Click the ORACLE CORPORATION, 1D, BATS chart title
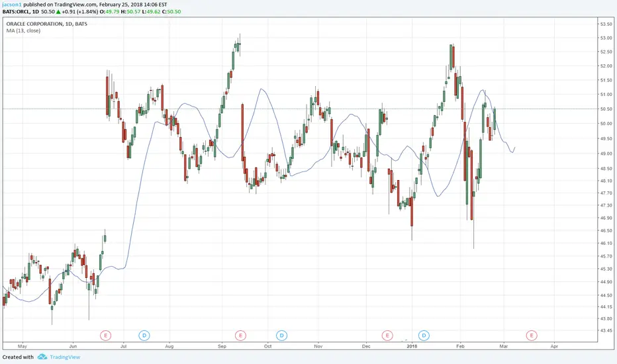 pos(47,24)
